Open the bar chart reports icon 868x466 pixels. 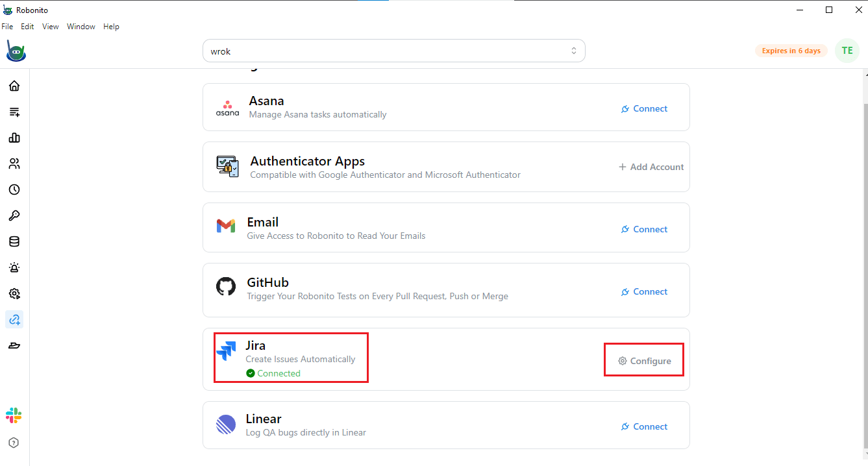[14, 138]
